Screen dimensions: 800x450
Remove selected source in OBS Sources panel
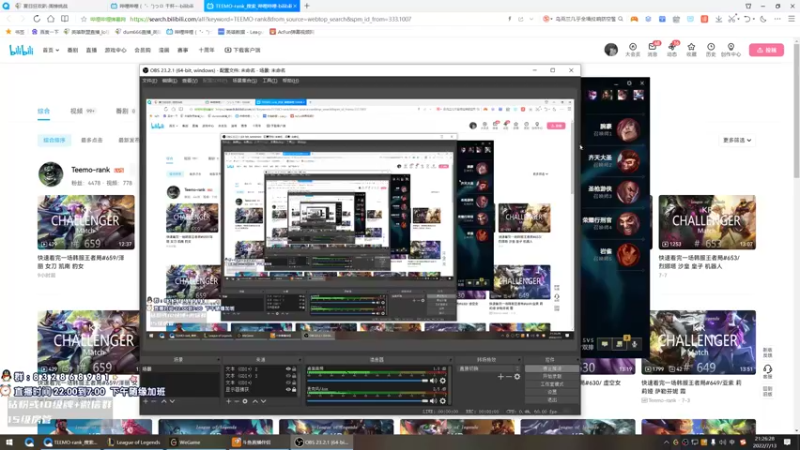point(236,402)
